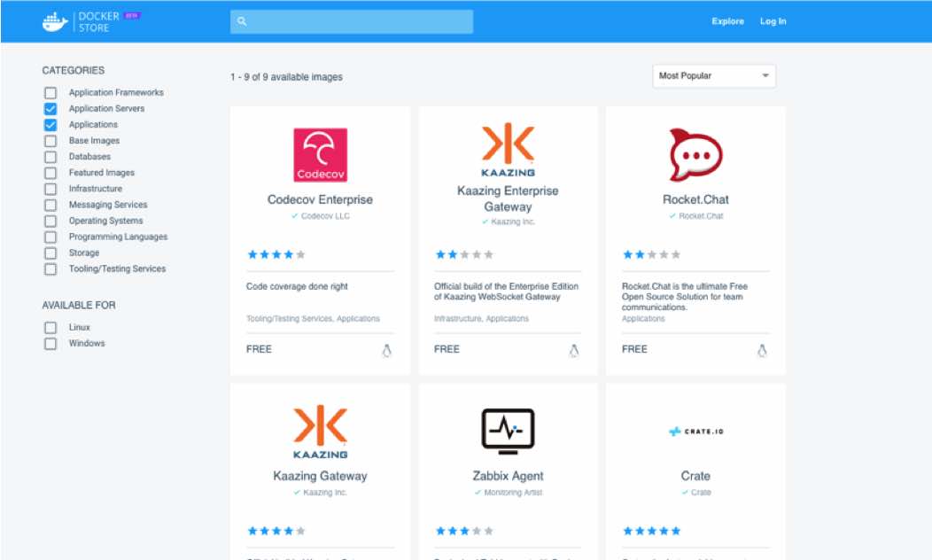Click the FREE label on Rocket.Chat
The width and height of the screenshot is (932, 560).
click(x=635, y=349)
